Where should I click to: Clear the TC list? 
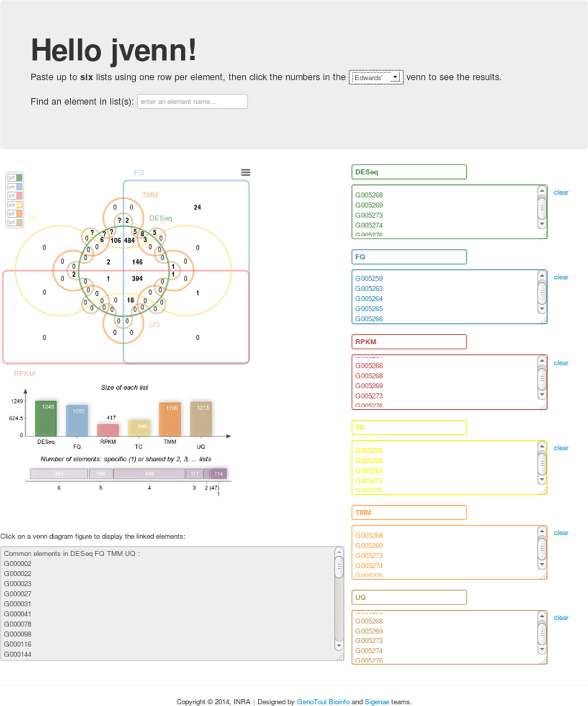pos(561,448)
